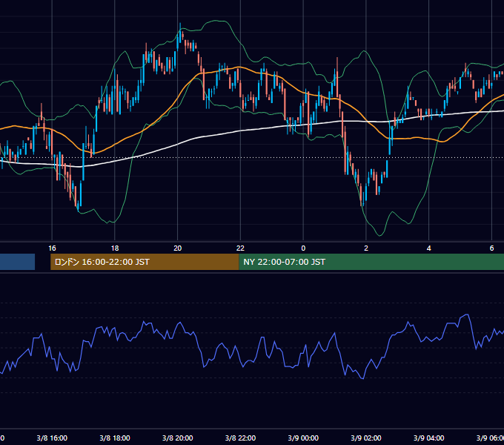Click hour label 0 on price chart axis
504x445 pixels.
point(303,248)
